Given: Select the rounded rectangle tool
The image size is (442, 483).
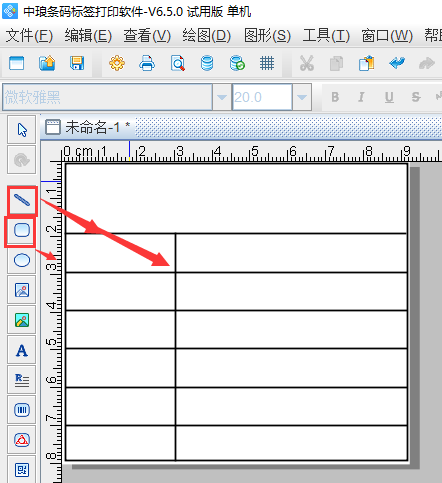Looking at the screenshot, I should tap(22, 230).
